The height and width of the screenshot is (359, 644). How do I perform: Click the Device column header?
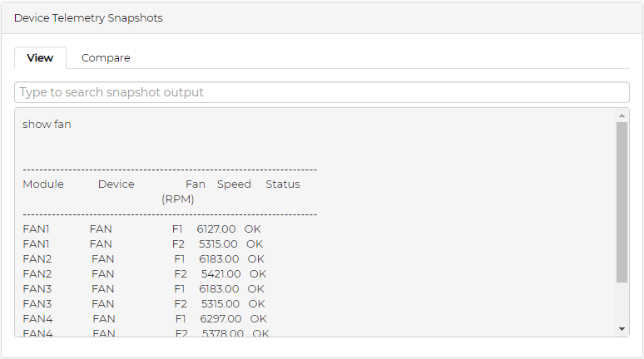tap(116, 184)
